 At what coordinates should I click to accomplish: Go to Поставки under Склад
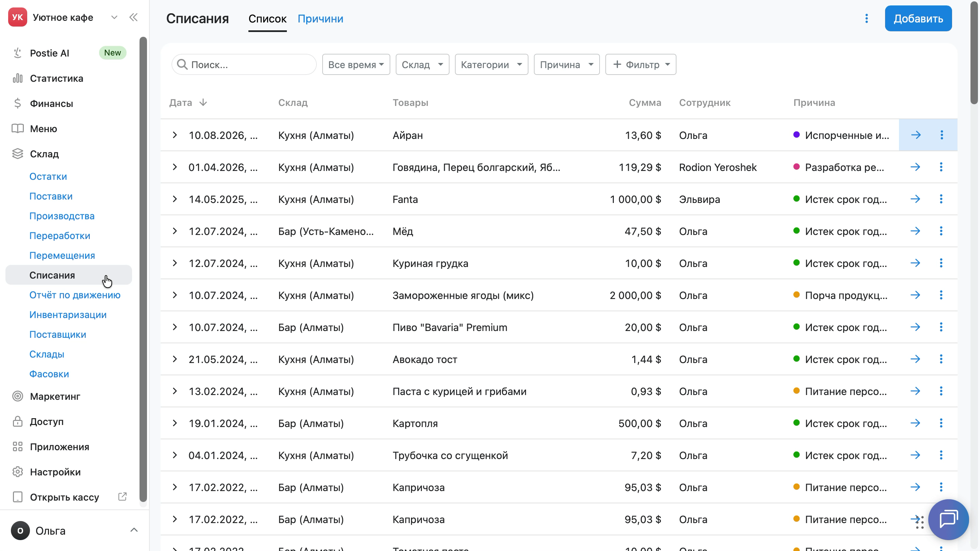coord(51,196)
